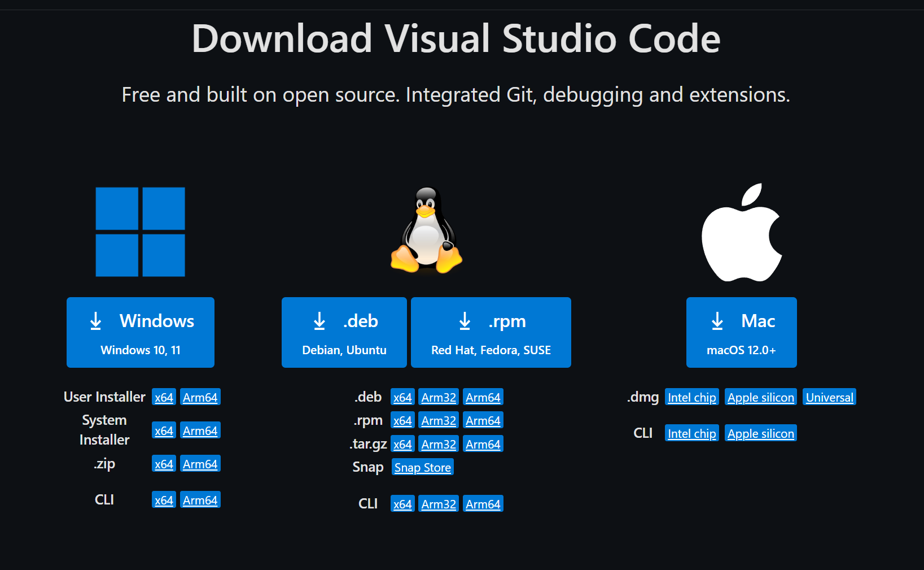Click the Linux Tux penguin icon
The width and height of the screenshot is (924, 570).
coord(427,230)
